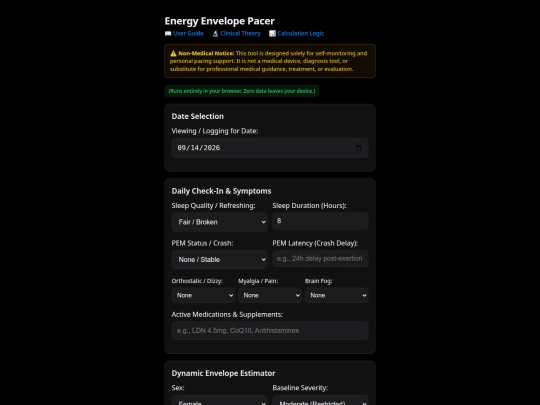Click the Energy Envelope Pacer title
Viewport: 540px width, 405px height.
tap(219, 21)
